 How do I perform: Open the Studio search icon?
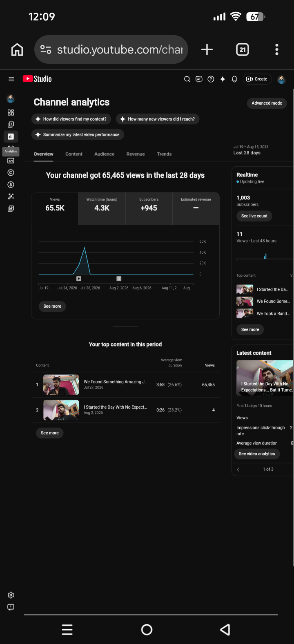[187, 79]
